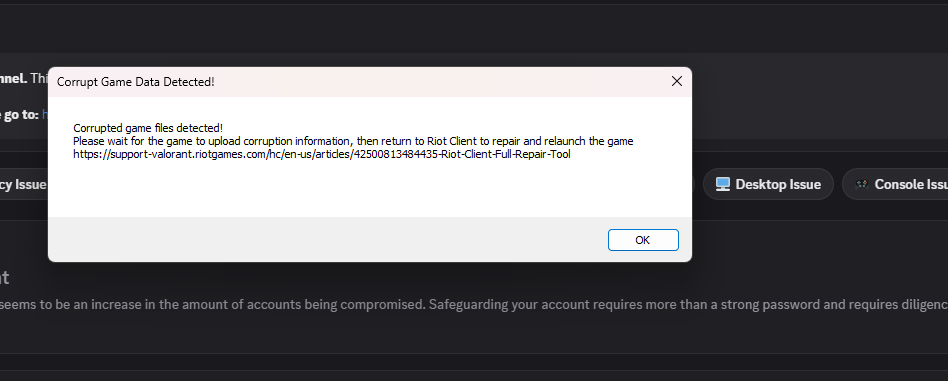Viewport: 948px width, 381px height.
Task: Click the 'Corrupted game files detected!' message line
Action: tap(148, 128)
